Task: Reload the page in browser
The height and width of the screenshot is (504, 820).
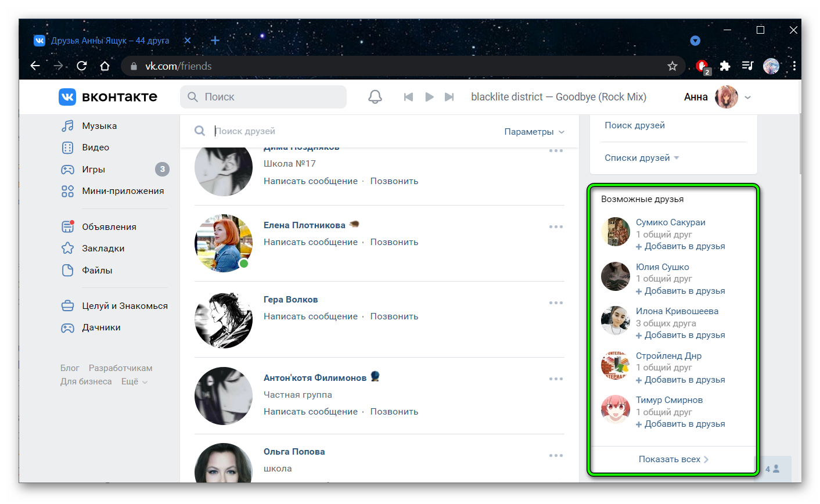Action: pos(82,66)
